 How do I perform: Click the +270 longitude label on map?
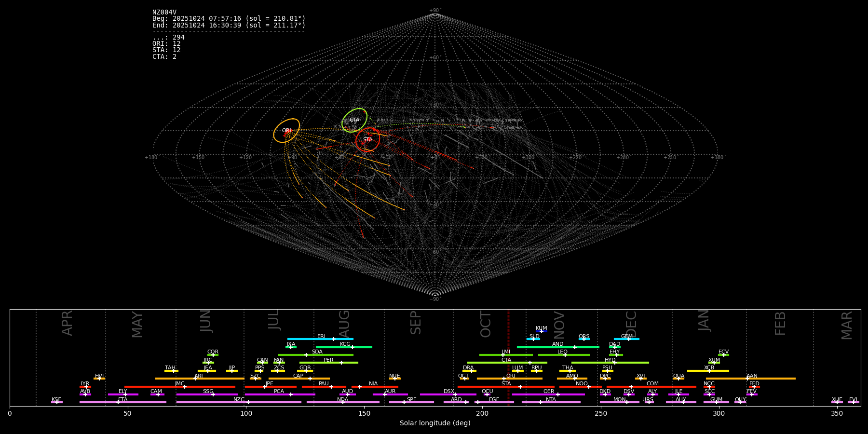point(575,158)
